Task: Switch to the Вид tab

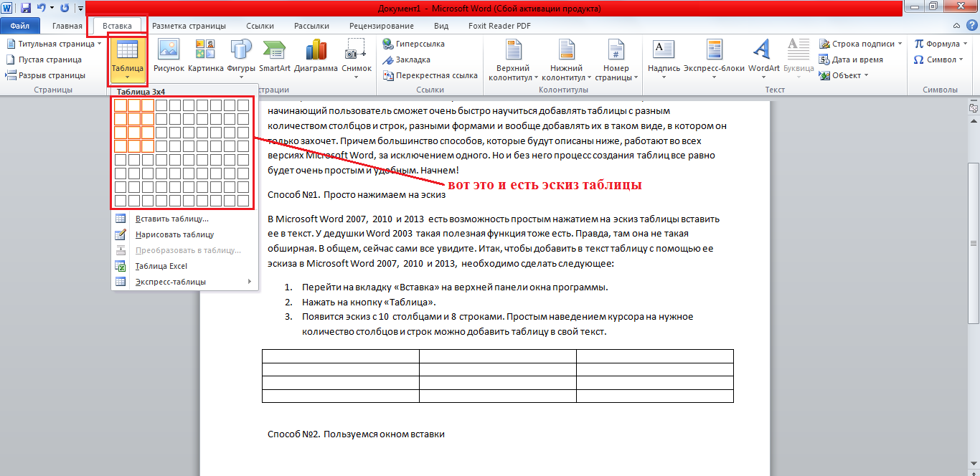Action: (441, 26)
